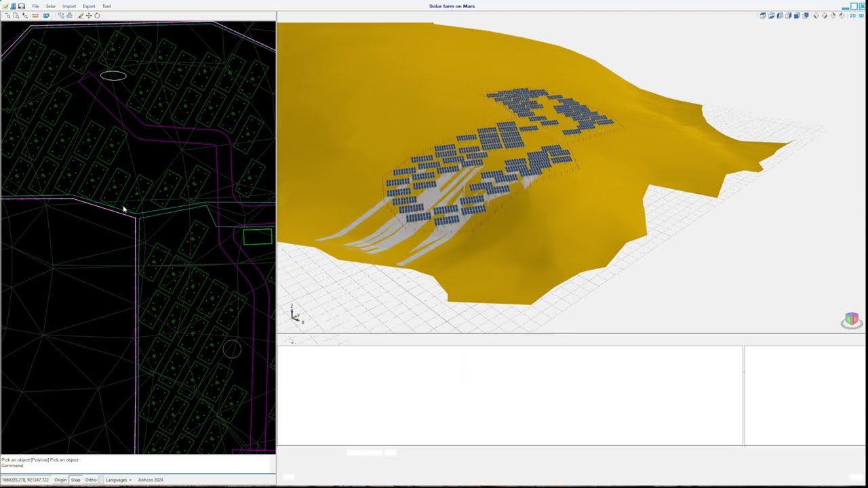Click the Command input line
Screen dimensions: 868x488
[x=136, y=466]
